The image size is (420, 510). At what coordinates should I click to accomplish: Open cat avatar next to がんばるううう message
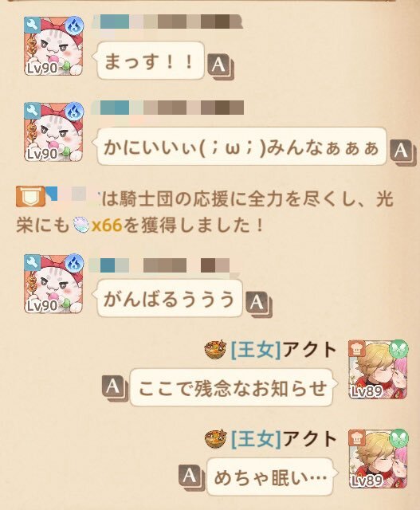pyautogui.click(x=53, y=284)
